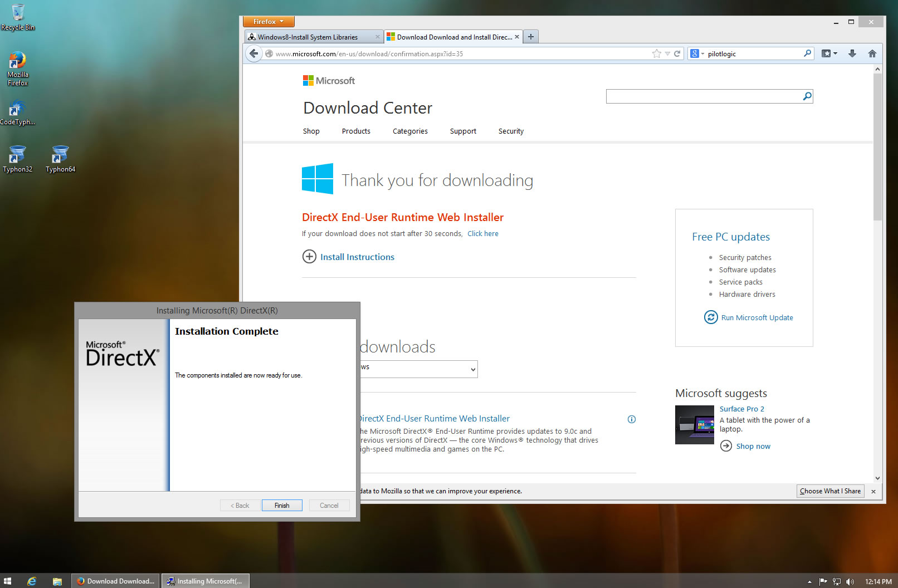This screenshot has height=588, width=898.
Task: Open the Categories menu item
Action: (x=410, y=131)
